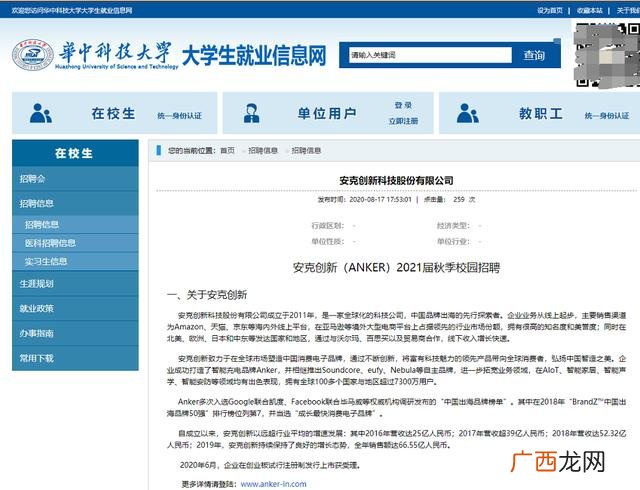This screenshot has height=490, width=640.
Task: Click 统一身份认证 under 教职工
Action: pos(607,116)
